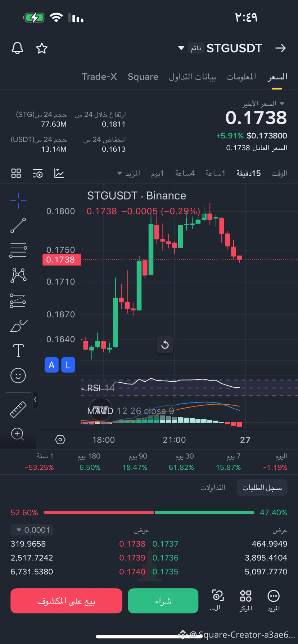This screenshot has height=644, width=298.
Task: Tap bid price 0.1736 in order book
Action: click(x=166, y=558)
